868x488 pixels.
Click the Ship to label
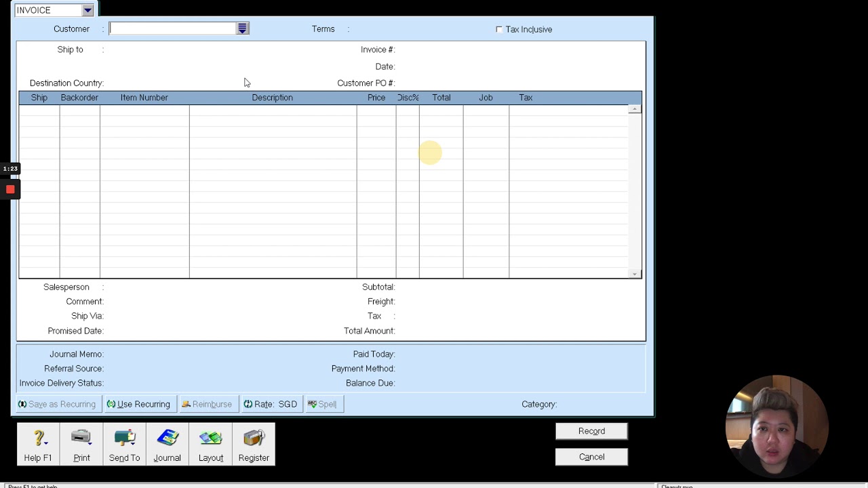[71, 49]
